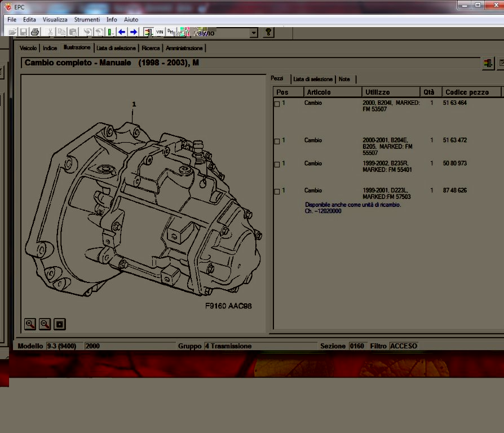Viewport: 504px width, 433px height.
Task: Open the Info menu
Action: point(112,20)
